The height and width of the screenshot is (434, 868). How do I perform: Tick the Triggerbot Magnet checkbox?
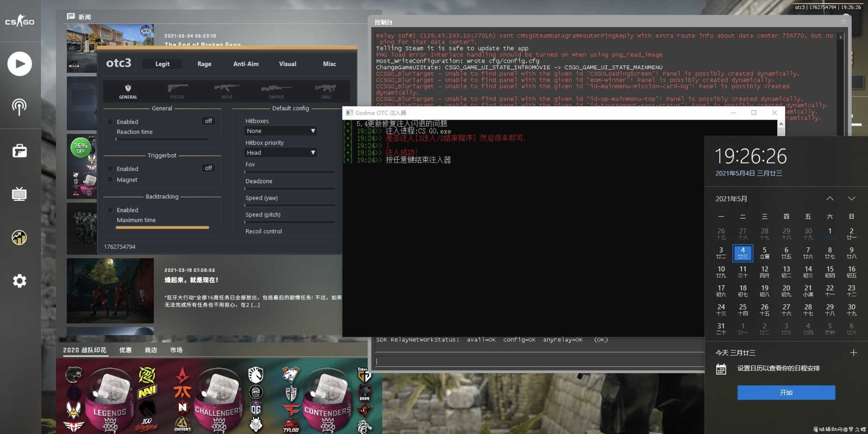[x=111, y=180]
